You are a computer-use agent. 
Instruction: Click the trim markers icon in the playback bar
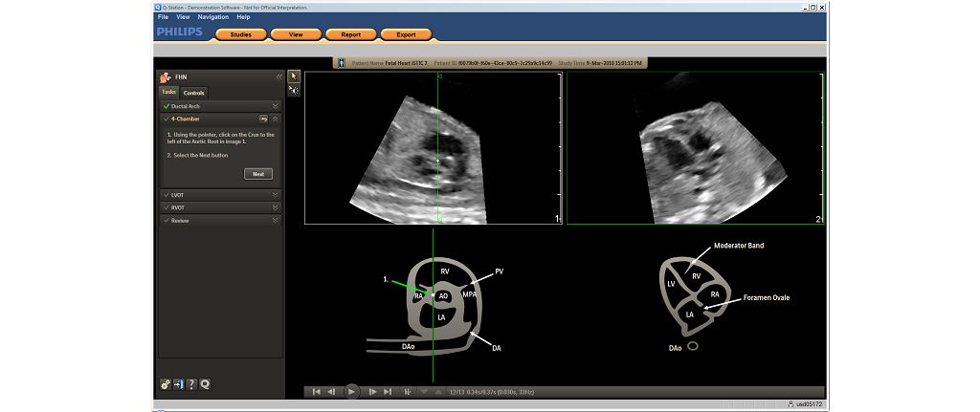pyautogui.click(x=408, y=392)
